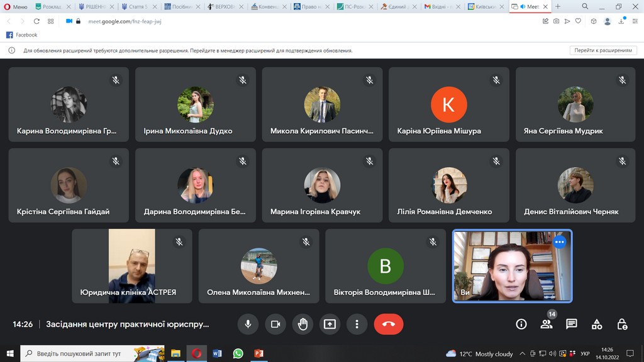The width and height of the screenshot is (644, 362).
Task: Leave the call with red hang-up button
Action: pyautogui.click(x=389, y=324)
